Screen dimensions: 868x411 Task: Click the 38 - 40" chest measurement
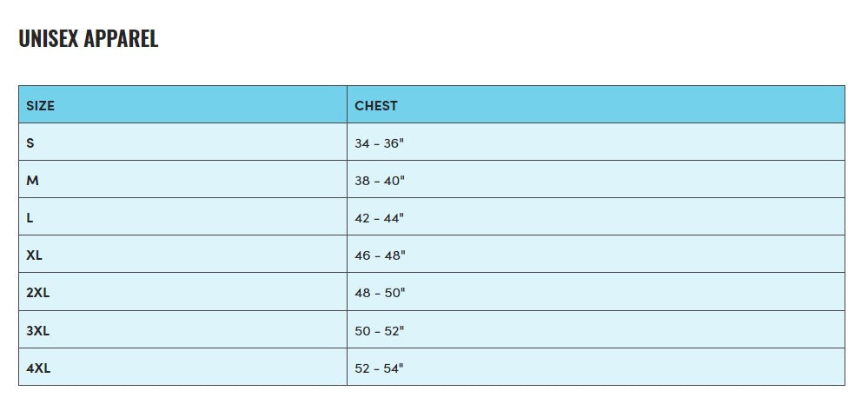coord(380,181)
